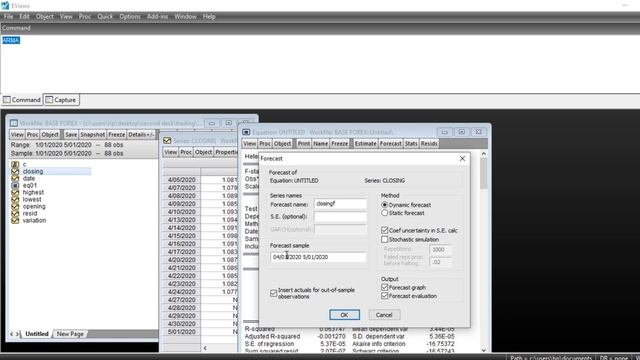Switch to the Command tab

(x=22, y=100)
